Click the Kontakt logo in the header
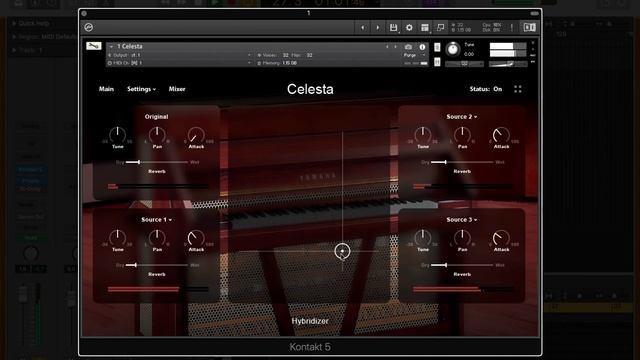Viewport: 640px width, 360px height. (x=89, y=27)
